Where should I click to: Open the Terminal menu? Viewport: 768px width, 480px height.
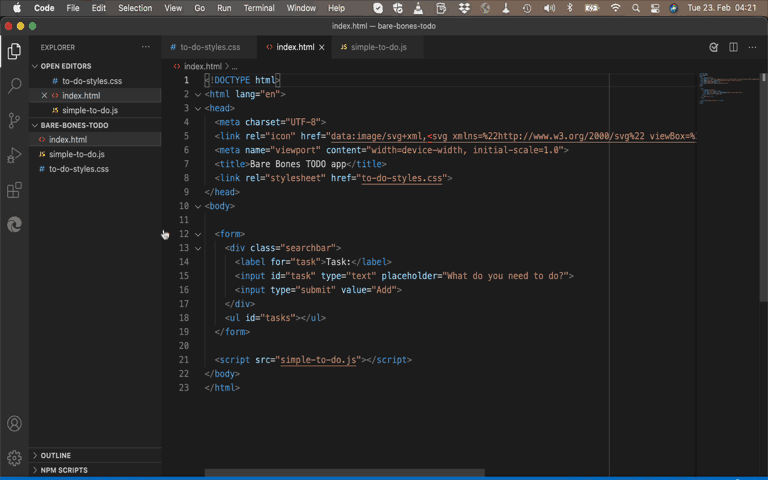point(259,8)
